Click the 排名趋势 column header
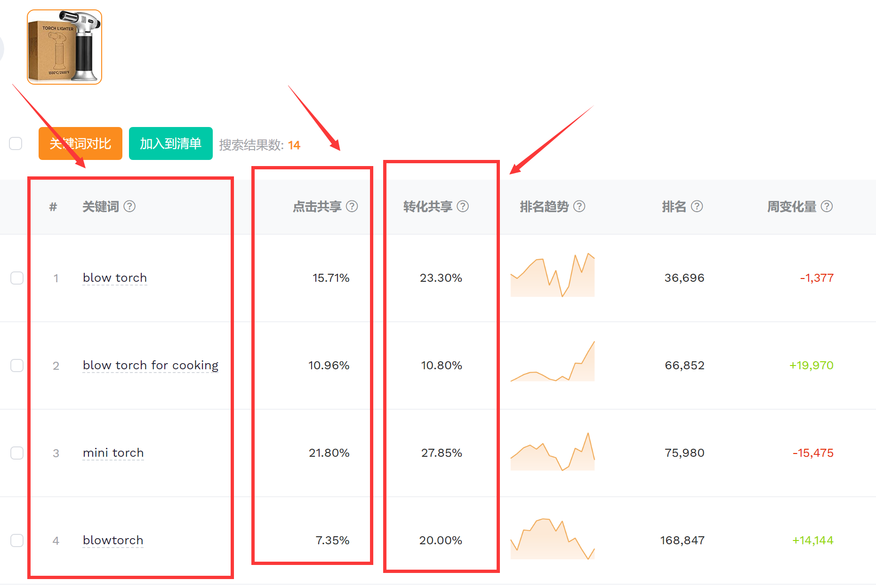Viewport: 876px width, 588px height. (x=545, y=207)
